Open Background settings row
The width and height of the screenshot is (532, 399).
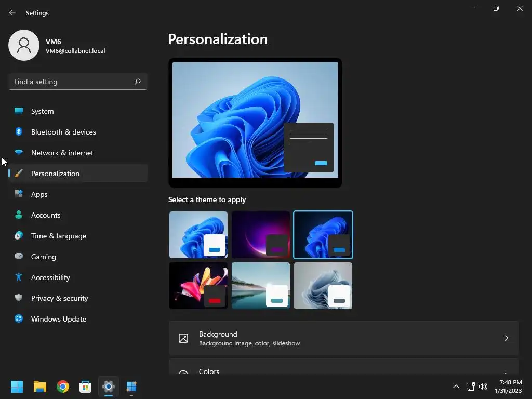(344, 338)
